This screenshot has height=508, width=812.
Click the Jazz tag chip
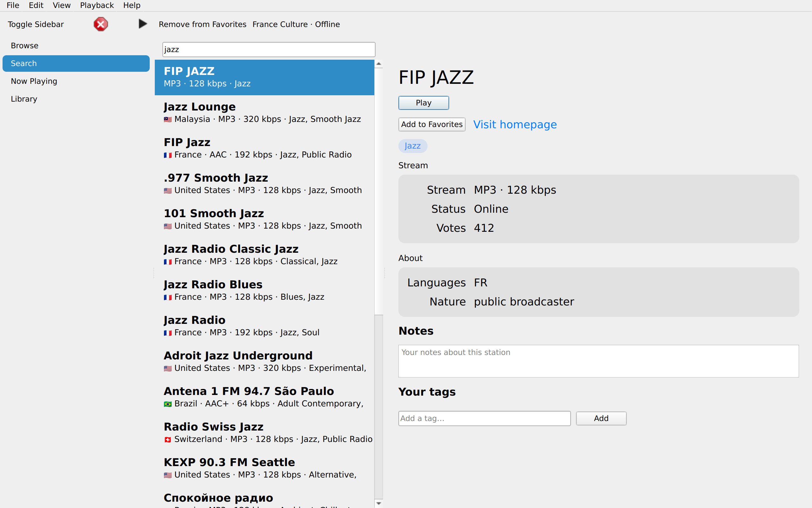click(413, 146)
